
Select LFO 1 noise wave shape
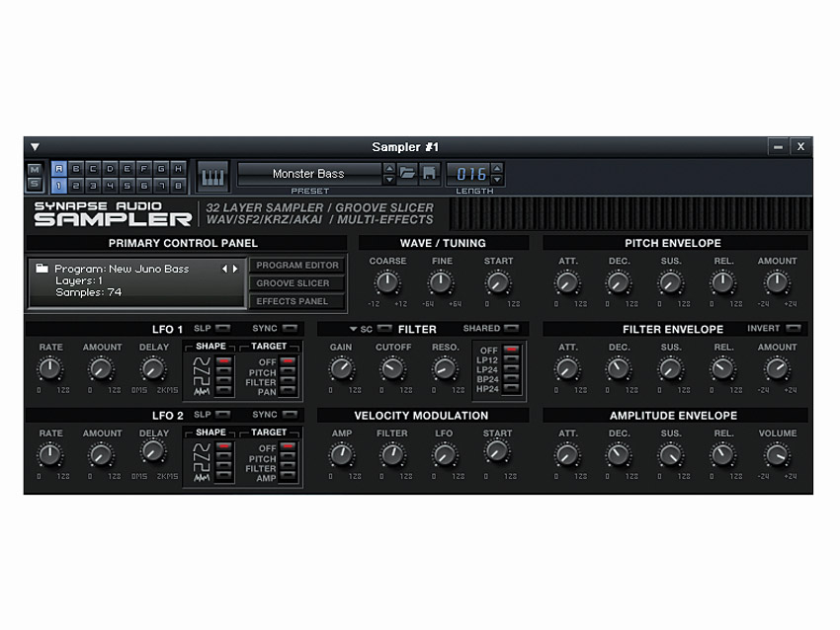tap(224, 390)
